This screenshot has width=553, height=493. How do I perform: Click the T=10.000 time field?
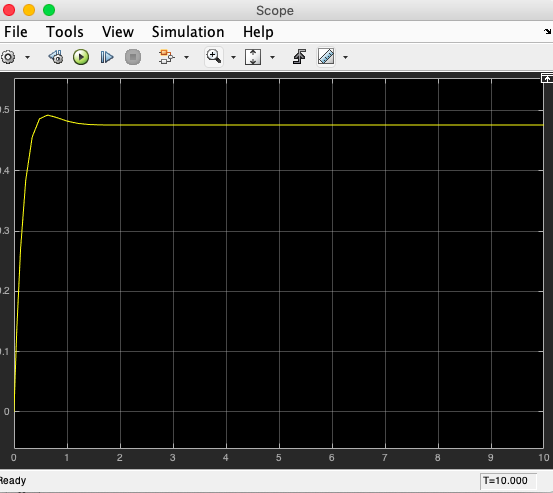click(508, 481)
